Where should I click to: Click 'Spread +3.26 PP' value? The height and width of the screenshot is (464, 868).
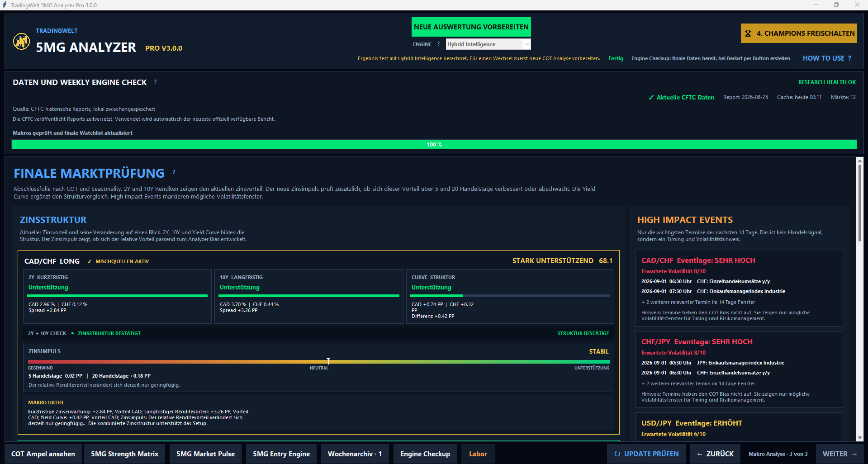point(238,310)
